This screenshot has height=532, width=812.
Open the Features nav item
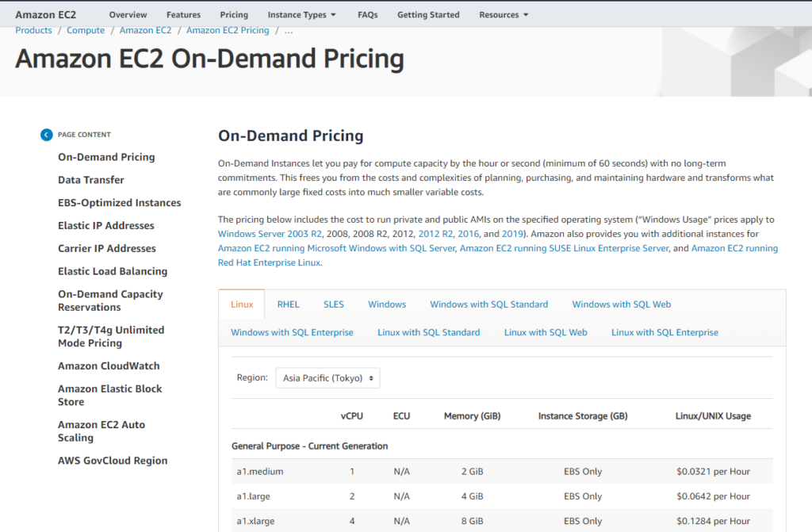(183, 15)
